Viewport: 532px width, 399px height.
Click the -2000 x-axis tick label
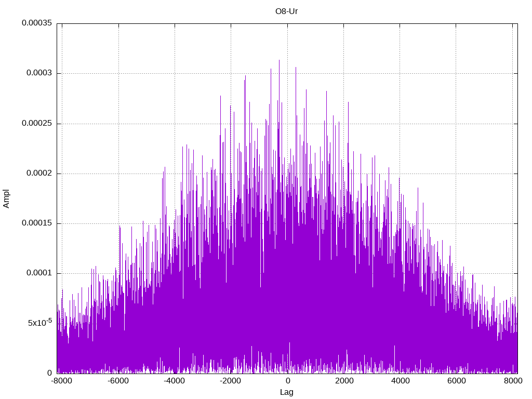(230, 381)
